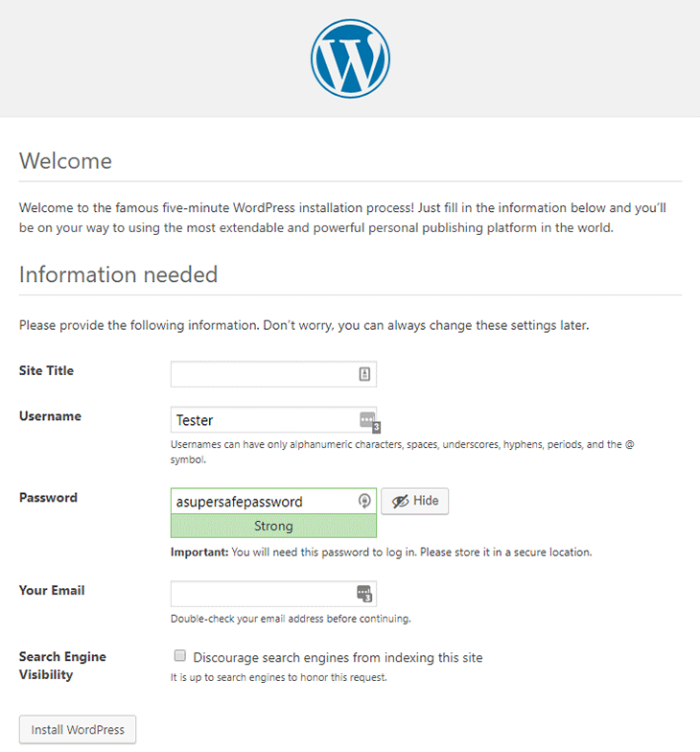Click the Site Title label
Image resolution: width=700 pixels, height=752 pixels.
pyautogui.click(x=46, y=370)
